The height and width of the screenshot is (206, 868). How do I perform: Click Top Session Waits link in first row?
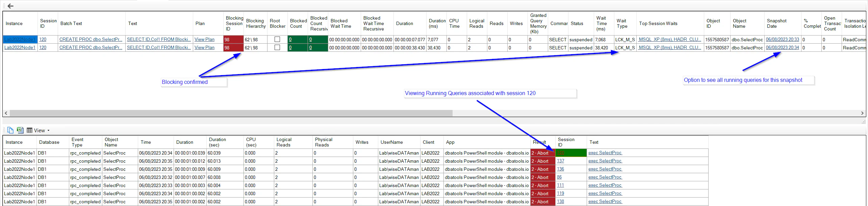point(669,40)
